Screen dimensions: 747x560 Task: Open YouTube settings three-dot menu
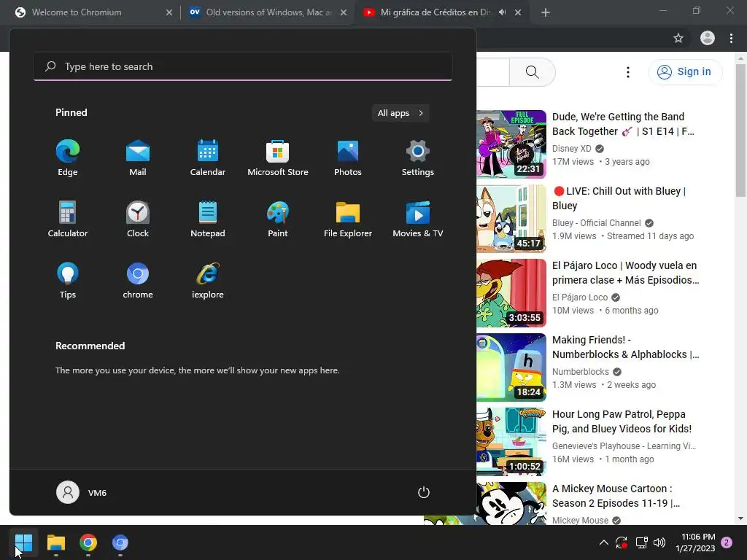point(628,72)
